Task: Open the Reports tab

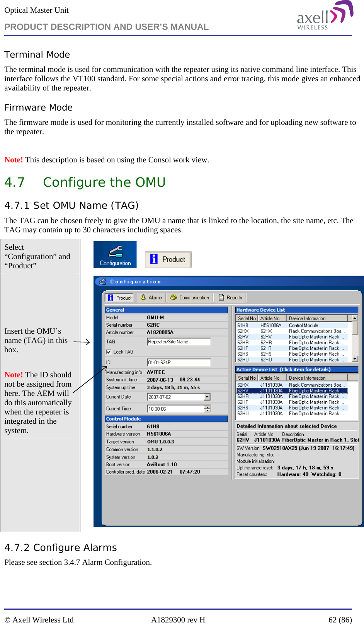Action: [x=231, y=298]
